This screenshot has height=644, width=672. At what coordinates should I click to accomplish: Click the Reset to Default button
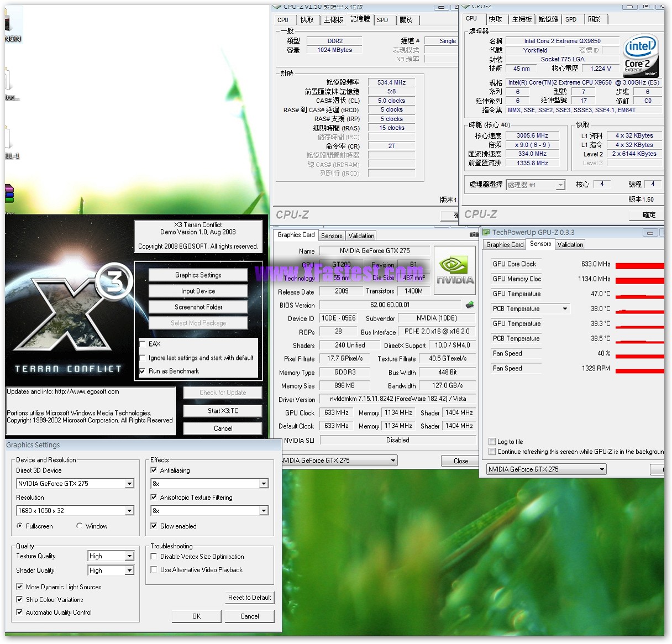tap(249, 598)
